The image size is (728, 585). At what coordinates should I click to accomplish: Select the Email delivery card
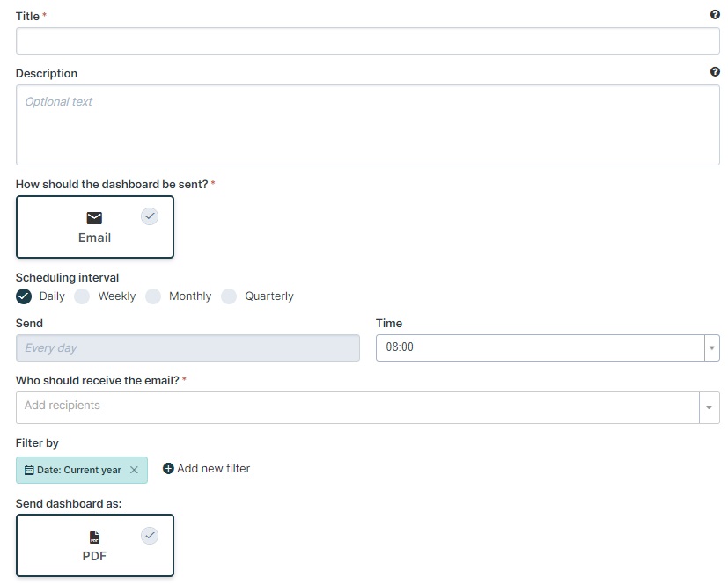coord(95,227)
